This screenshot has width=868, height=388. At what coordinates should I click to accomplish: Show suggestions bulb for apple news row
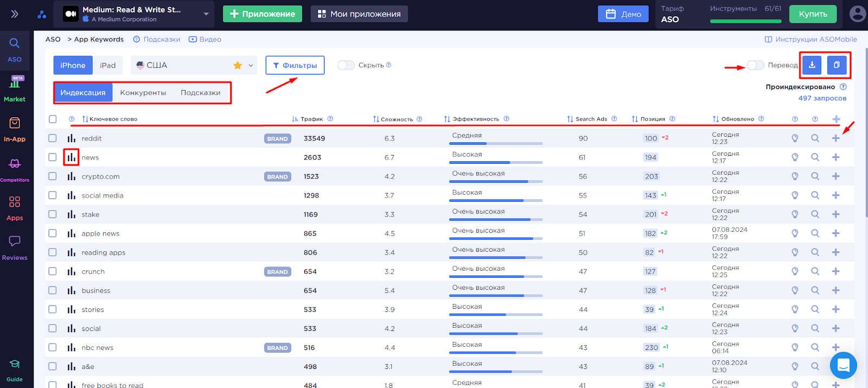tap(795, 233)
